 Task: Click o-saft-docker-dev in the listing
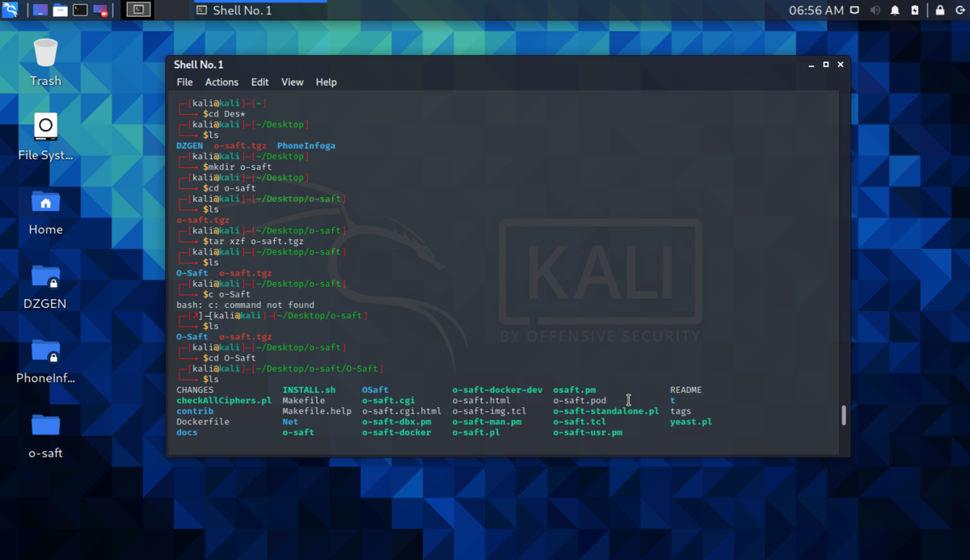(497, 390)
